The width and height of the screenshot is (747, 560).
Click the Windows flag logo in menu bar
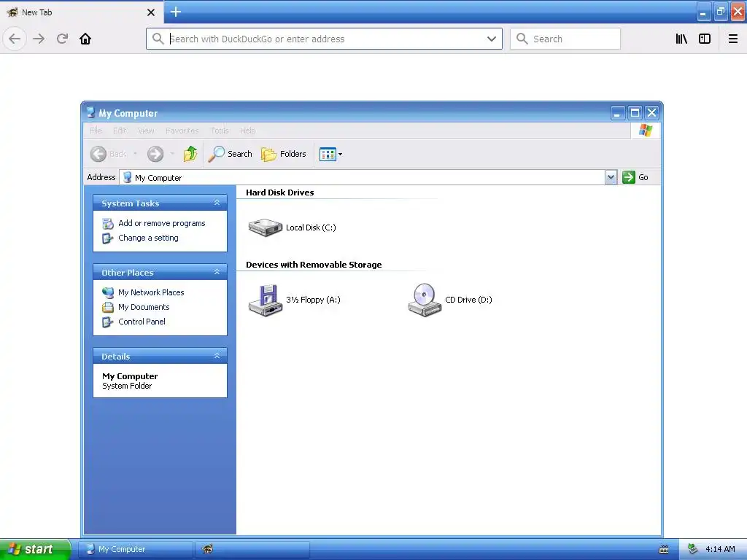(646, 131)
